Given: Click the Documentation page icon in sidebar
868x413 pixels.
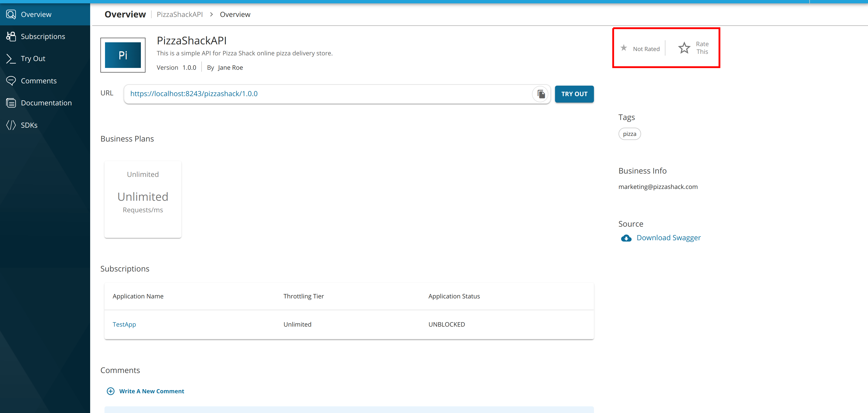Looking at the screenshot, I should (x=11, y=103).
